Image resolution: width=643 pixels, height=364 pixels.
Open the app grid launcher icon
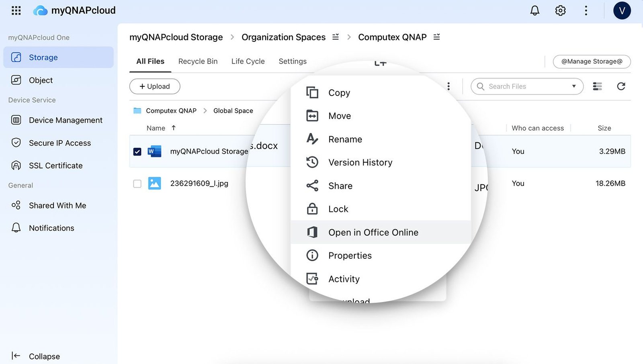tap(16, 10)
